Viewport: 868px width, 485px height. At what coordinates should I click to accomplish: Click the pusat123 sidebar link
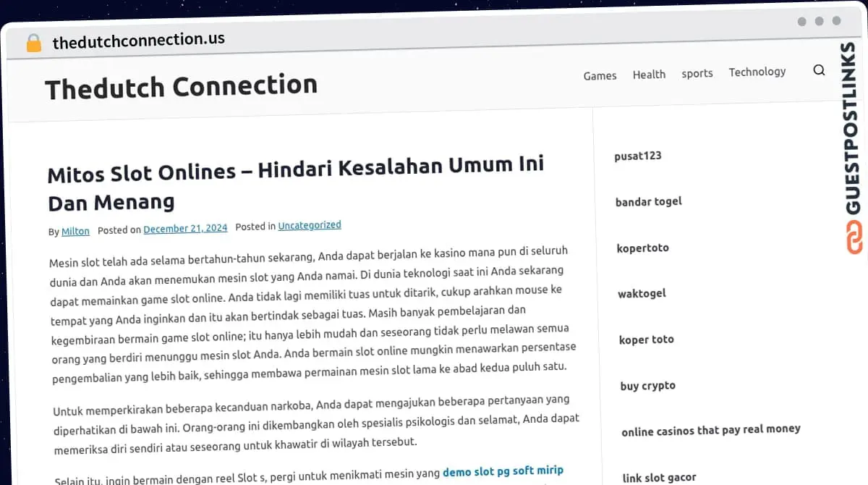click(x=638, y=156)
